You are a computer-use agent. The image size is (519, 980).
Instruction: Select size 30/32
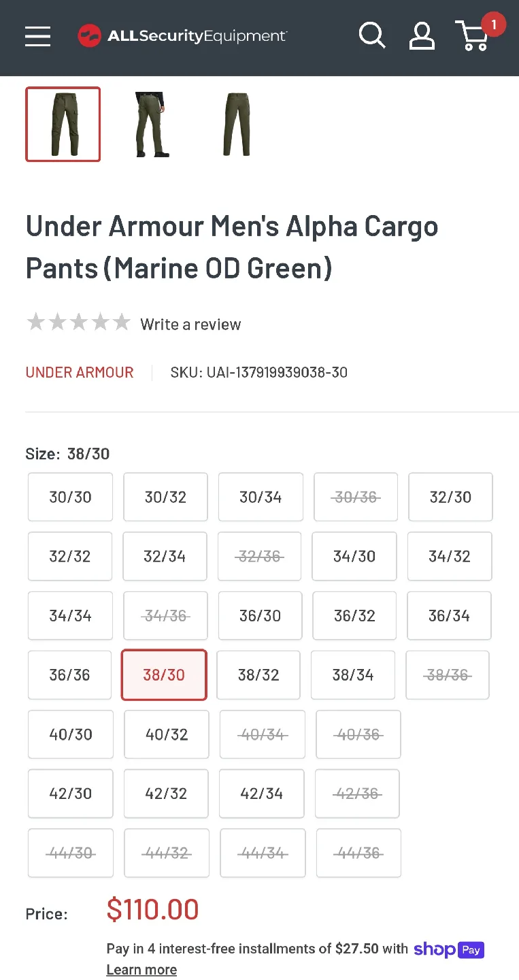click(x=165, y=497)
